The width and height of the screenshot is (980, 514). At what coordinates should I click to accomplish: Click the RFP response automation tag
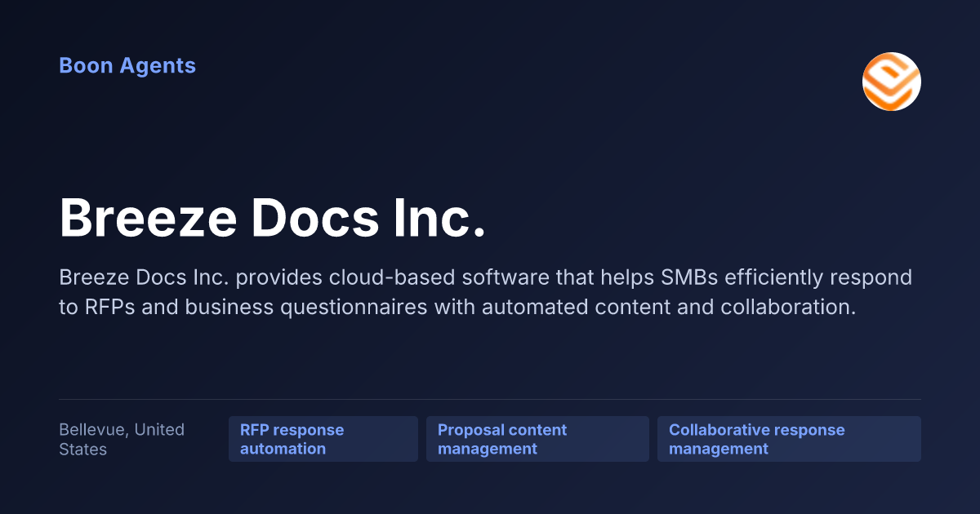[323, 439]
